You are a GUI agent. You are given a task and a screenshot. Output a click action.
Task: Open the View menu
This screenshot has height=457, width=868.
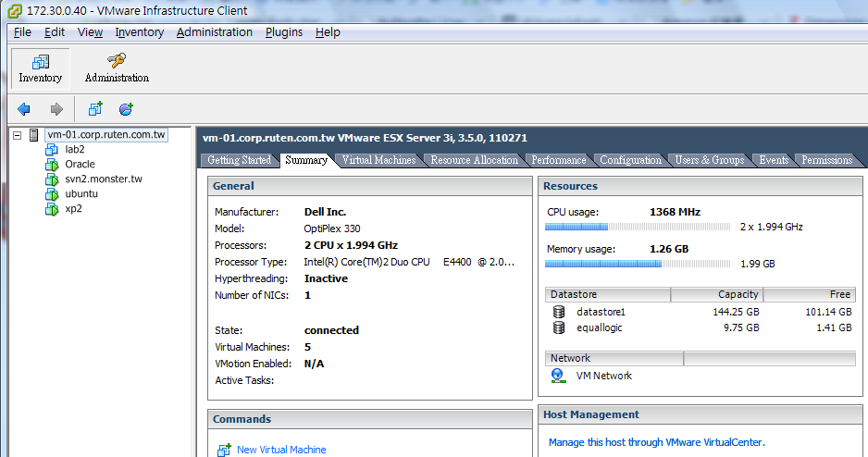point(90,32)
